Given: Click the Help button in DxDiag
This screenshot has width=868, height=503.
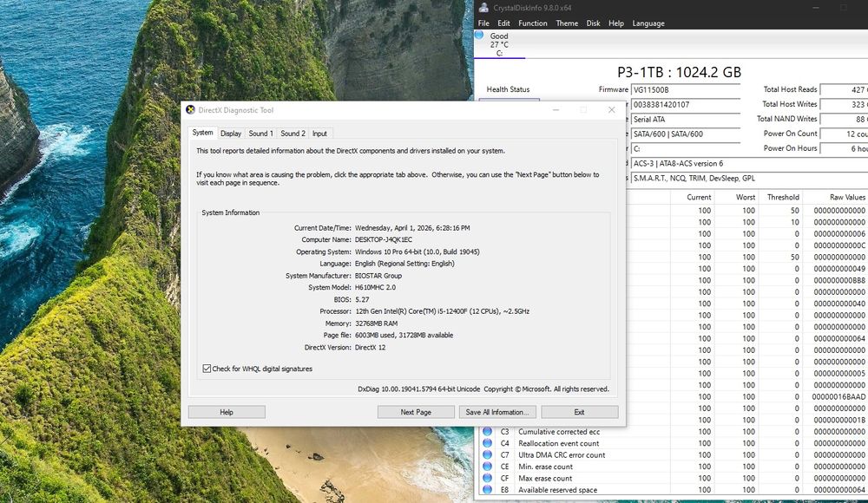Looking at the screenshot, I should (x=227, y=412).
